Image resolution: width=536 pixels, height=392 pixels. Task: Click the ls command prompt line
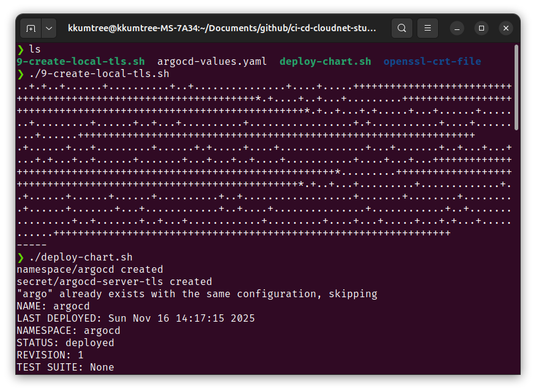pos(29,49)
